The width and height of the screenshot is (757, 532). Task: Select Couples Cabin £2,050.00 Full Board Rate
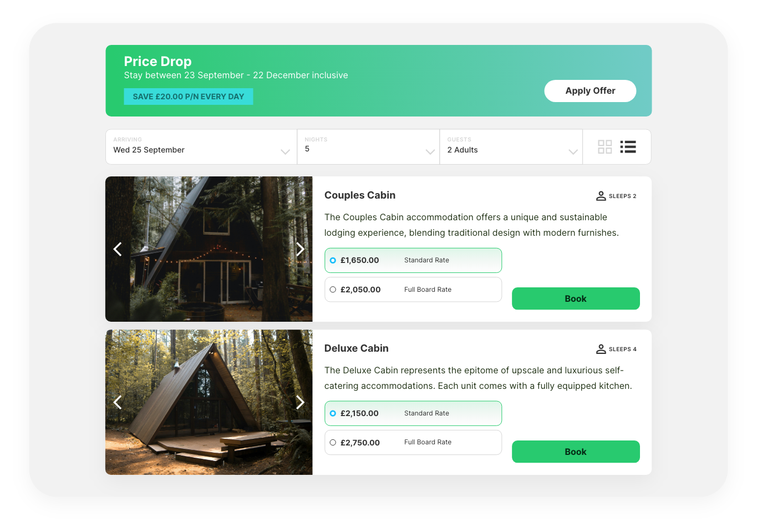coord(413,290)
